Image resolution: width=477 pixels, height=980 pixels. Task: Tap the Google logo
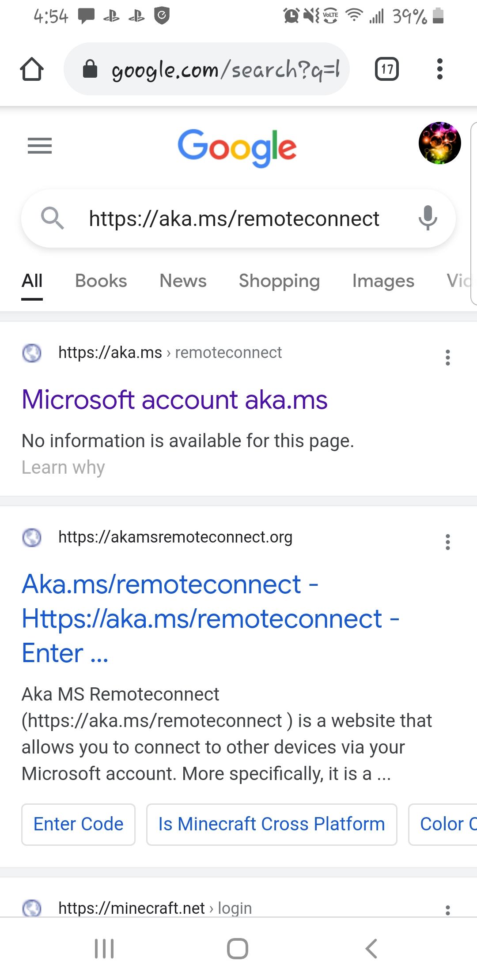pos(237,147)
